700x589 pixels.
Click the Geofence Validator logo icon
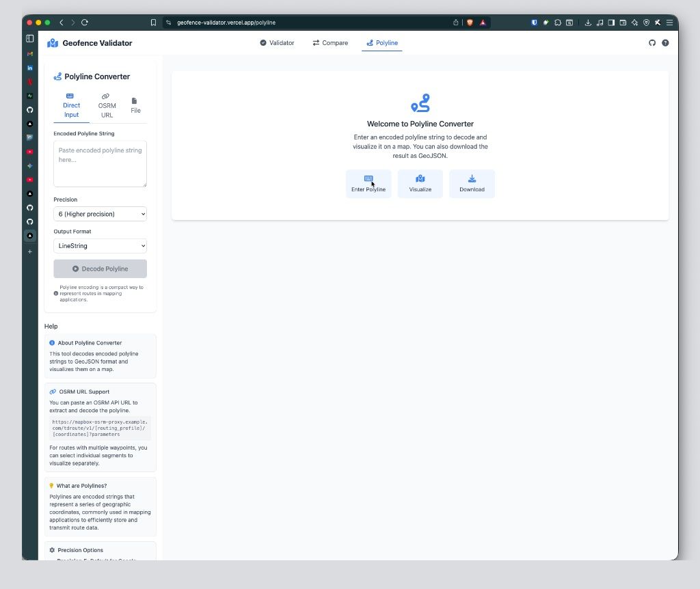pyautogui.click(x=53, y=43)
